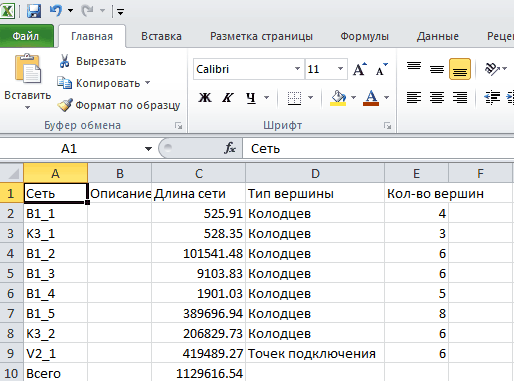The image size is (514, 381).
Task: Click the decrease indent icon
Action: [x=492, y=98]
